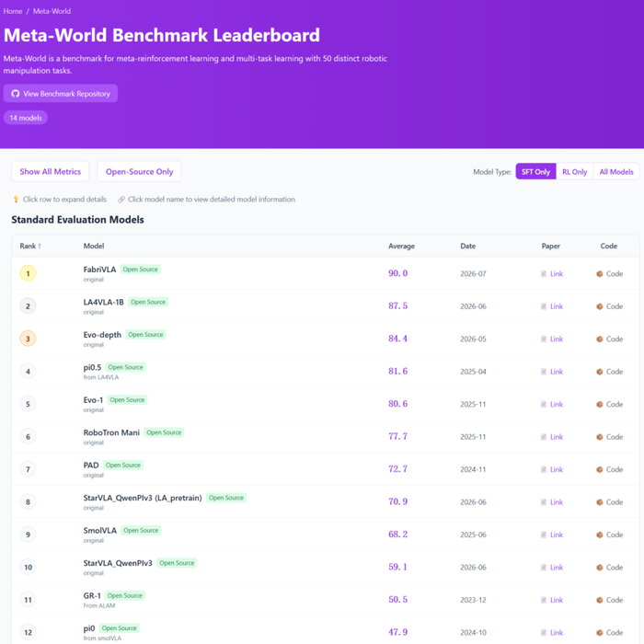
Task: Open Meta-World breadcrumb item
Action: [52, 11]
